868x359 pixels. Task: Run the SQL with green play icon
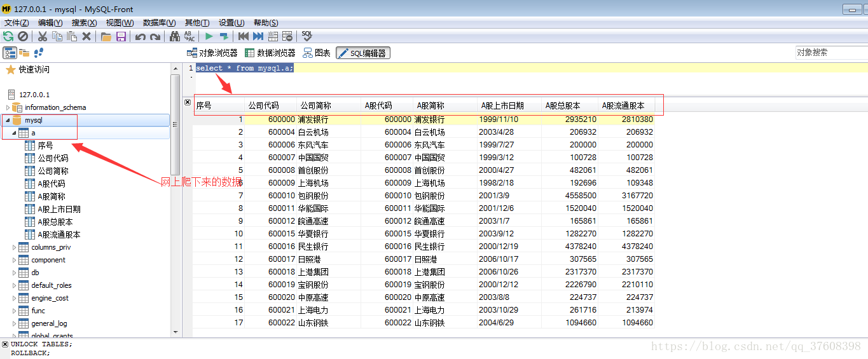point(209,37)
